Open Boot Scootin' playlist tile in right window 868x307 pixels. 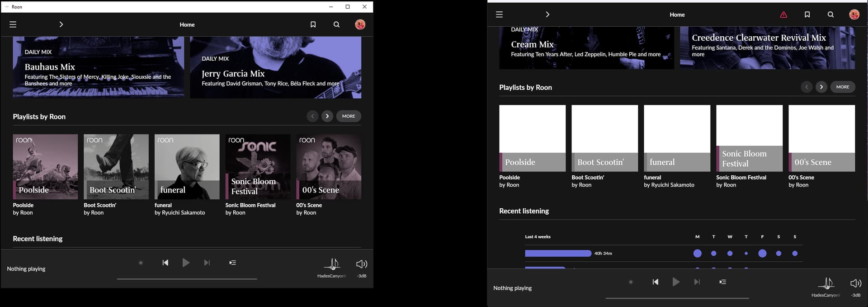[605, 138]
